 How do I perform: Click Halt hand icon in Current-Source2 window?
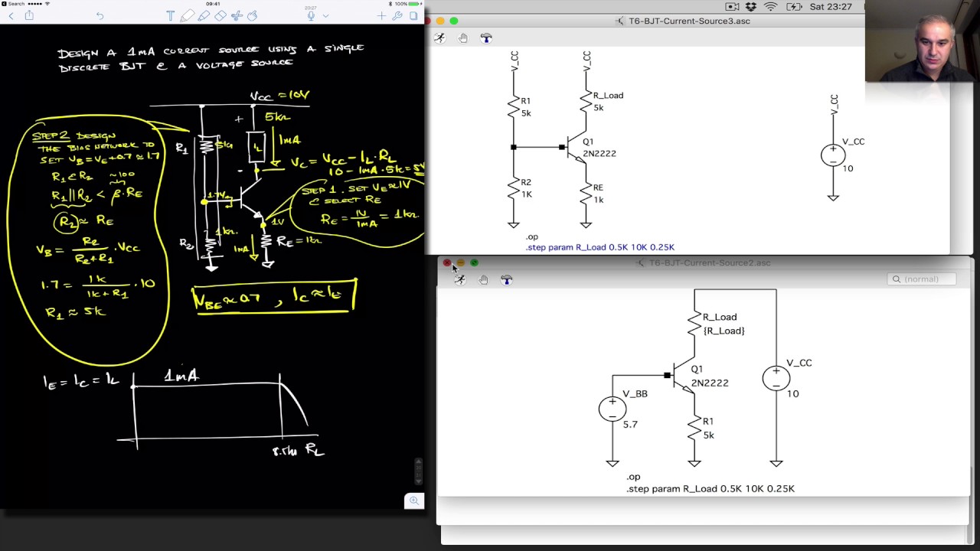[x=483, y=280]
